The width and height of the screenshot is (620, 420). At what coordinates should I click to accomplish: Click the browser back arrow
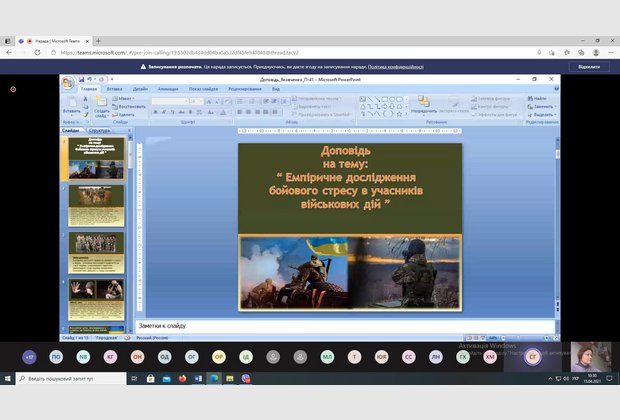point(9,53)
